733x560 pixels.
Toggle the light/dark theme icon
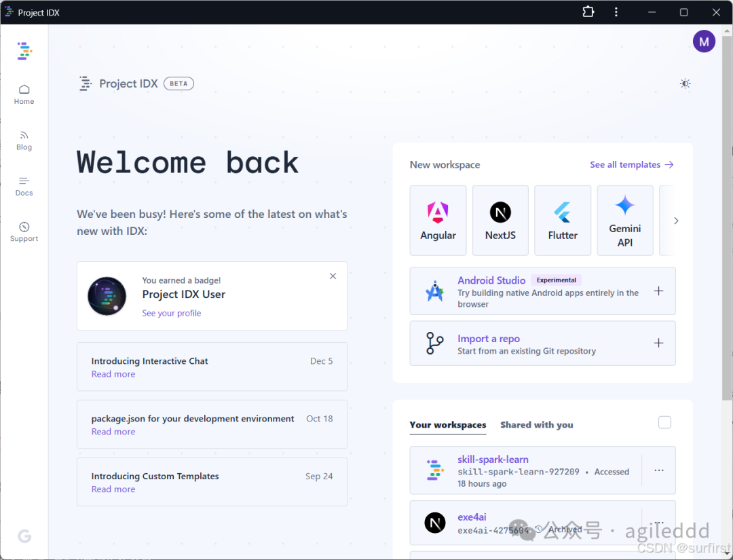point(685,83)
